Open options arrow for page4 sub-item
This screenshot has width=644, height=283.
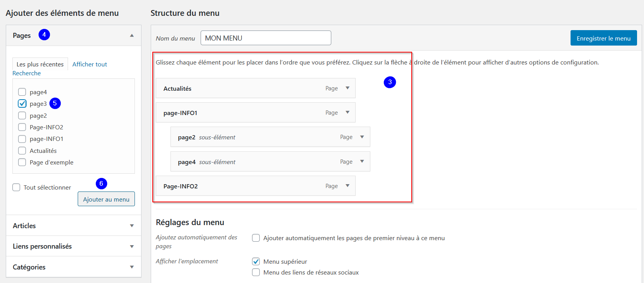362,161
